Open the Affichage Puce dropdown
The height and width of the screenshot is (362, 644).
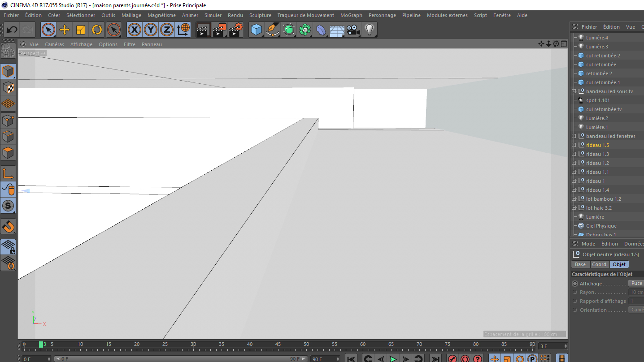pyautogui.click(x=636, y=283)
